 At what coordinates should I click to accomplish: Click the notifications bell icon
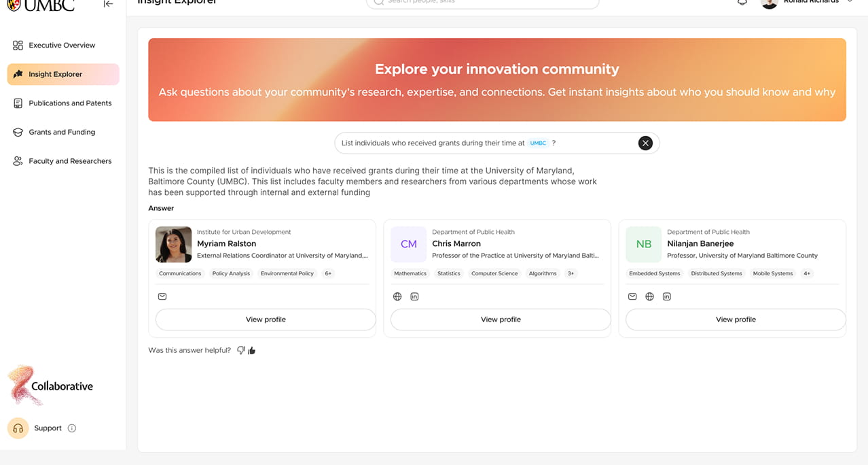742,3
